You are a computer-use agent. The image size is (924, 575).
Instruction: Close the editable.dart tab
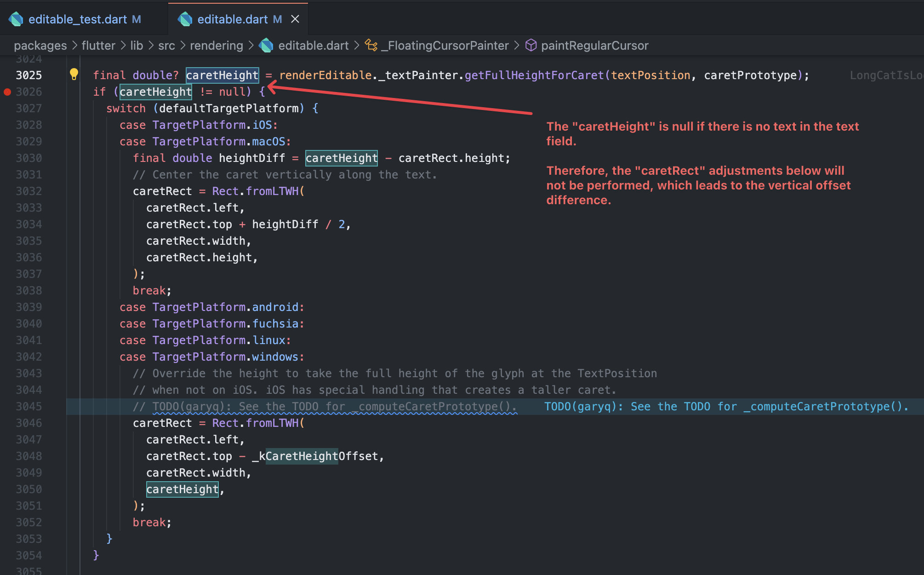point(295,19)
